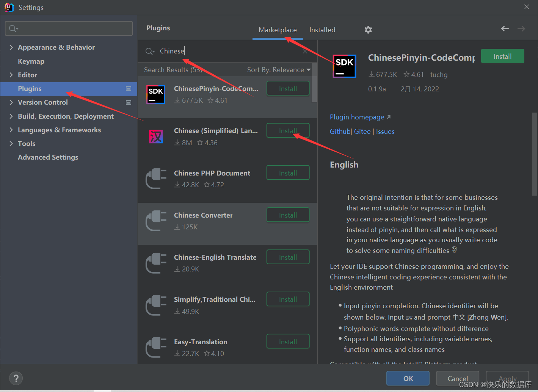
Task: Open the Sort By: Relevance dropdown
Action: click(x=279, y=70)
